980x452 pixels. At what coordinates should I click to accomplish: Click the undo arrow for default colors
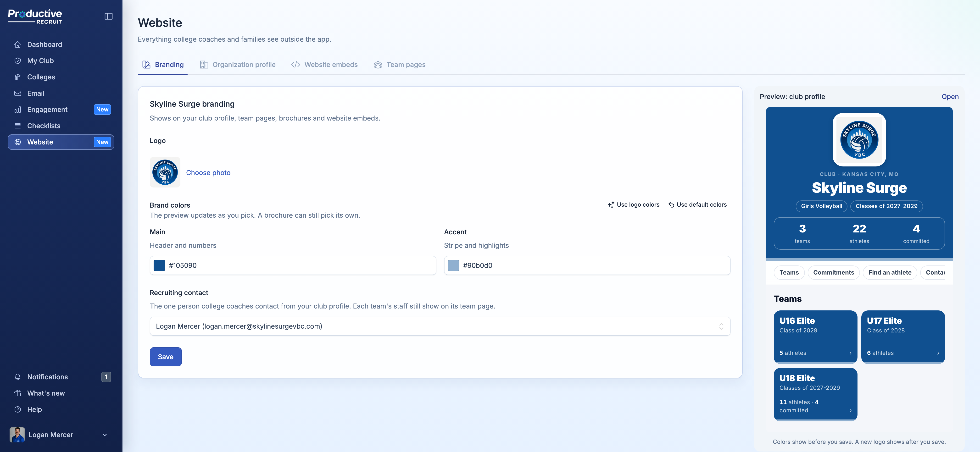point(671,205)
